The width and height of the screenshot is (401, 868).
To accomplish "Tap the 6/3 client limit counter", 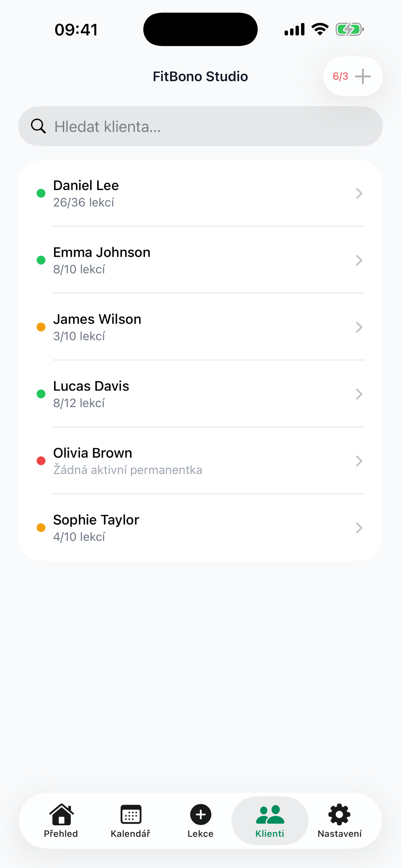I will coord(340,77).
